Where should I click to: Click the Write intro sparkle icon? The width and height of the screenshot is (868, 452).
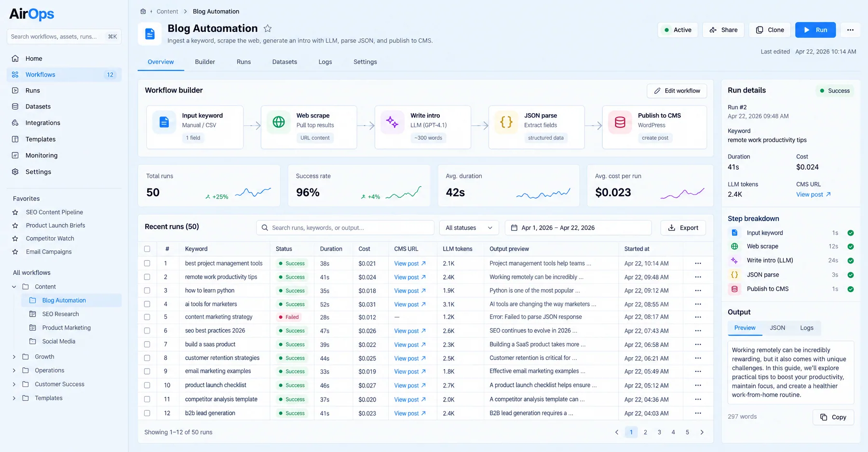coord(393,122)
